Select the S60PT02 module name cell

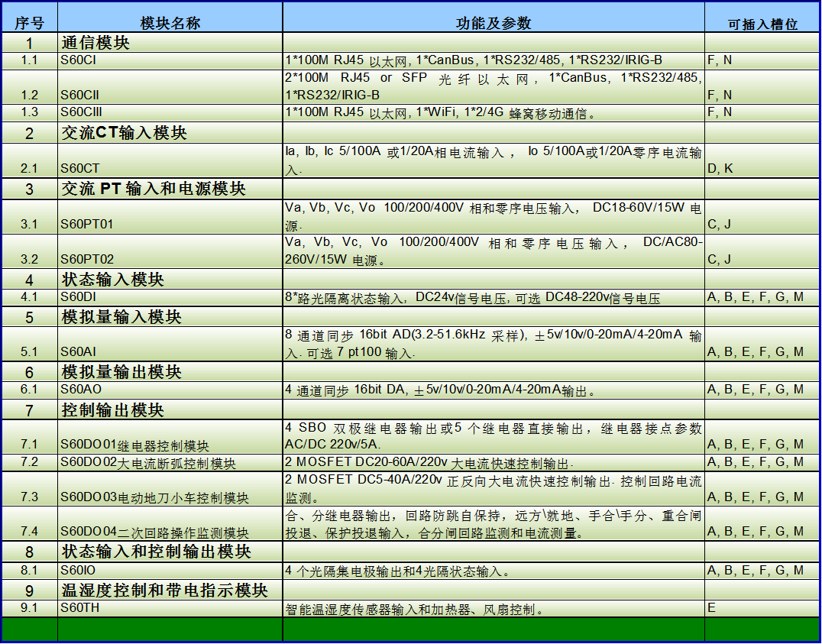click(x=170, y=251)
